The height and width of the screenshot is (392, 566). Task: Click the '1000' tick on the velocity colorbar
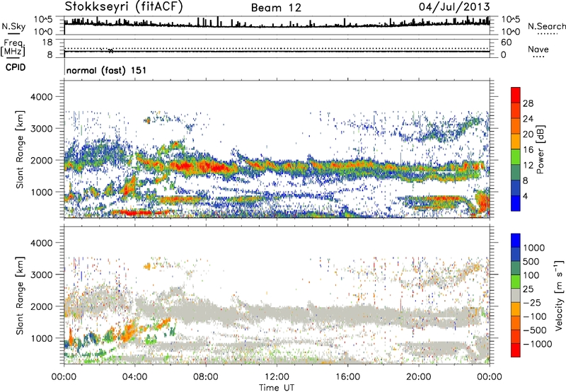coord(534,247)
